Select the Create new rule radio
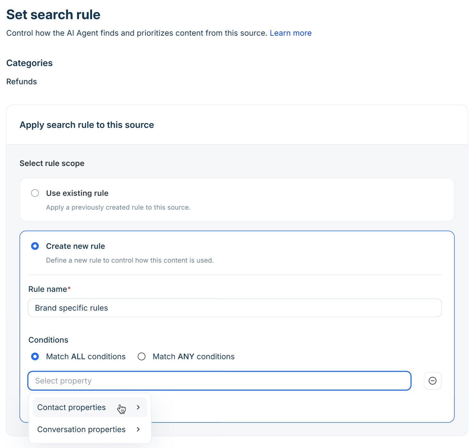The height and width of the screenshot is (448, 476). [x=35, y=246]
